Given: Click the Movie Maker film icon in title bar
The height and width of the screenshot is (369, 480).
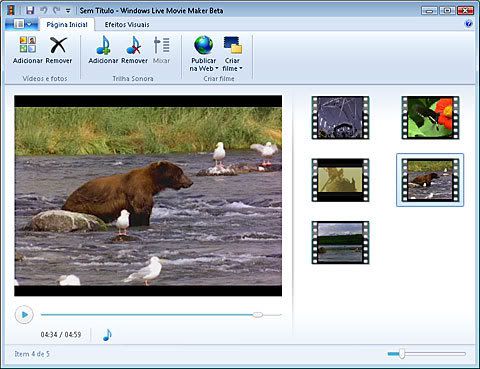Looking at the screenshot, I should pos(11,10).
